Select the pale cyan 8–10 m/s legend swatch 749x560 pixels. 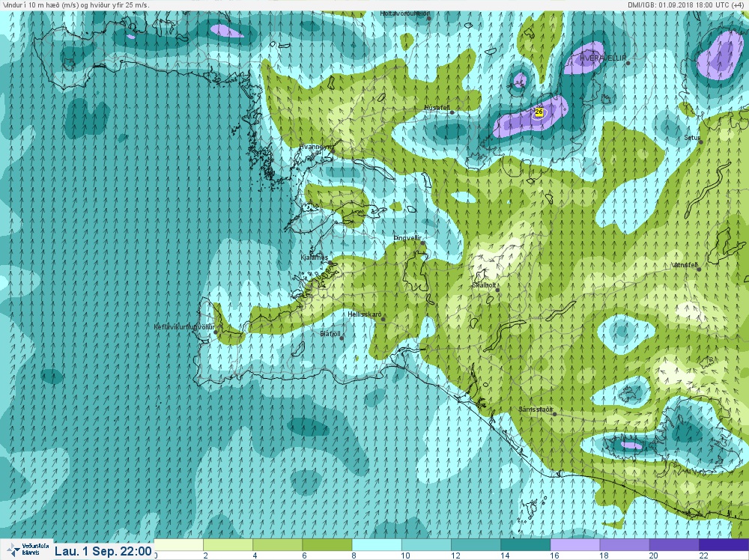tap(377, 545)
